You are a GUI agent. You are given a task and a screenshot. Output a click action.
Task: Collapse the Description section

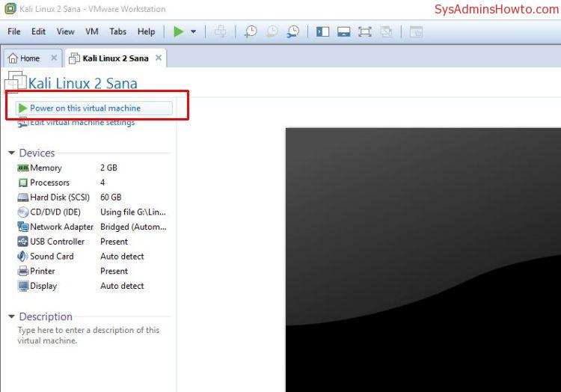coord(11,316)
